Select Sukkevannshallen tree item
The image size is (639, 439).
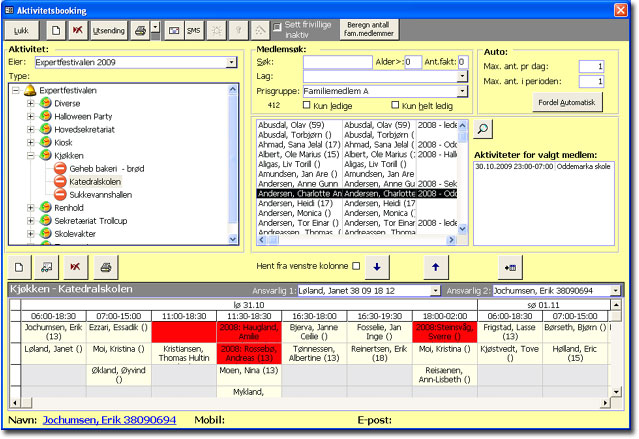click(101, 195)
